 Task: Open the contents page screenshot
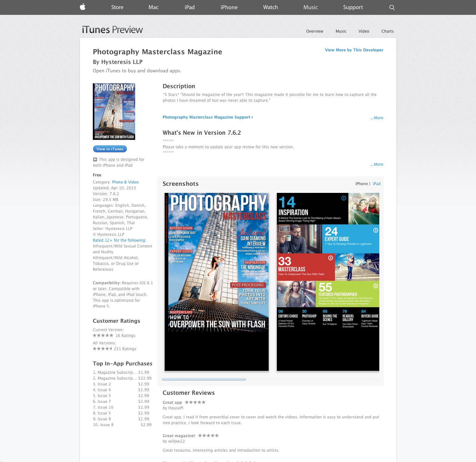pyautogui.click(x=328, y=282)
